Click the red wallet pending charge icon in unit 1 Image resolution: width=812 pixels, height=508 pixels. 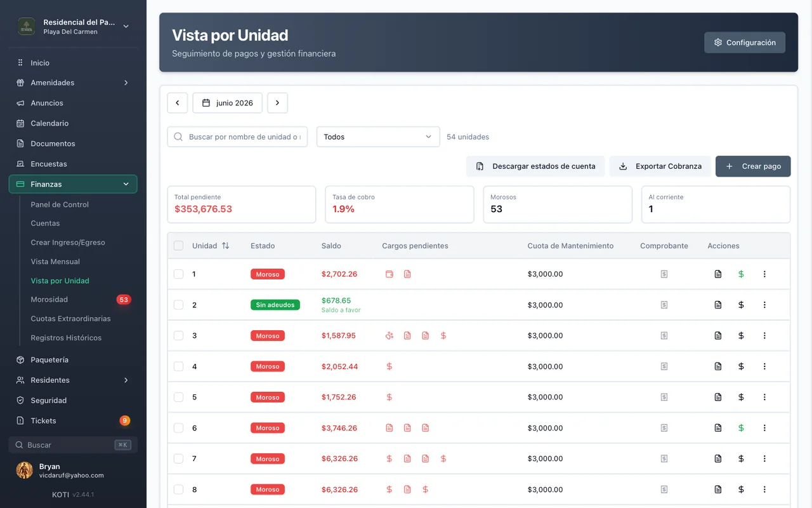point(390,274)
